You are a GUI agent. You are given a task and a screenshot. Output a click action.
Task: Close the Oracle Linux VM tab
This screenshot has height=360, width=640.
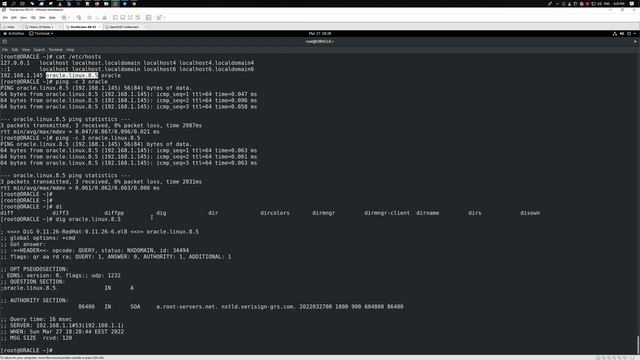100,27
